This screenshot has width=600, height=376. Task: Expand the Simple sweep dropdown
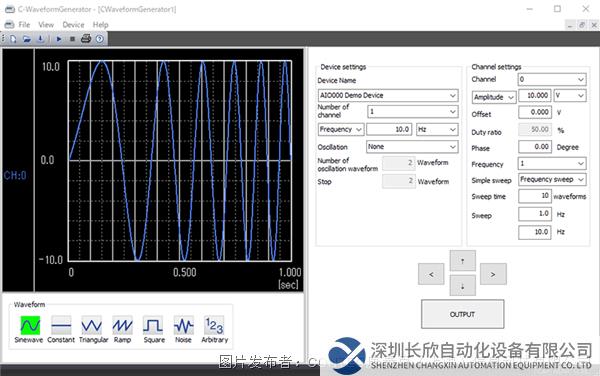(x=552, y=179)
